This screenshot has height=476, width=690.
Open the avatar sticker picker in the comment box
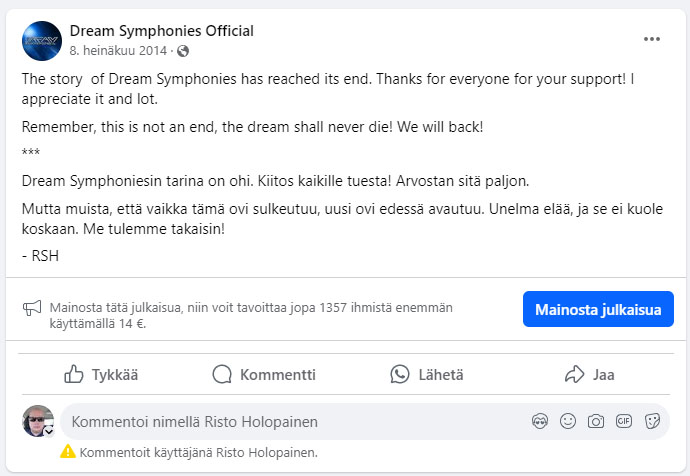point(540,422)
